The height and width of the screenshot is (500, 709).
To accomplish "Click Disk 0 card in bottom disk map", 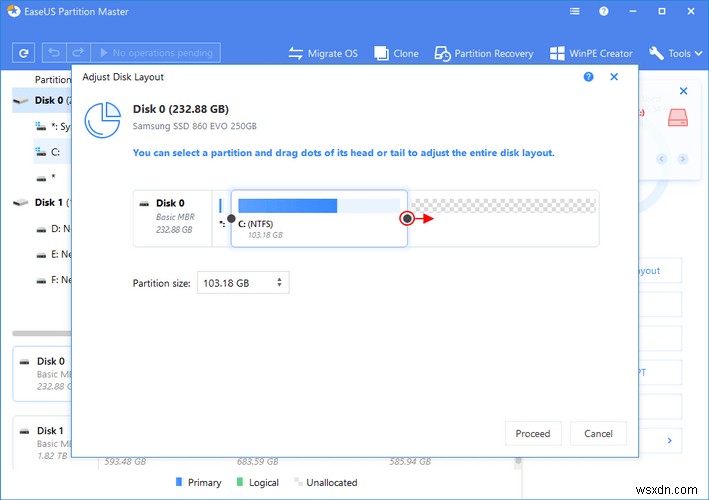I will pyautogui.click(x=43, y=374).
